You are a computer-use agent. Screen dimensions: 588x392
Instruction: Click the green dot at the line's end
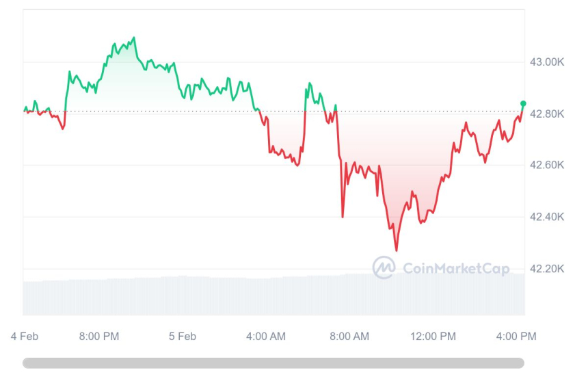pyautogui.click(x=524, y=104)
